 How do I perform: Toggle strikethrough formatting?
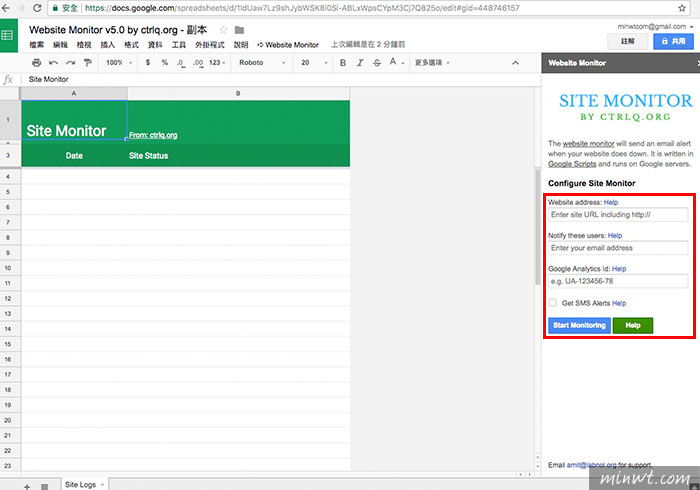(x=377, y=62)
